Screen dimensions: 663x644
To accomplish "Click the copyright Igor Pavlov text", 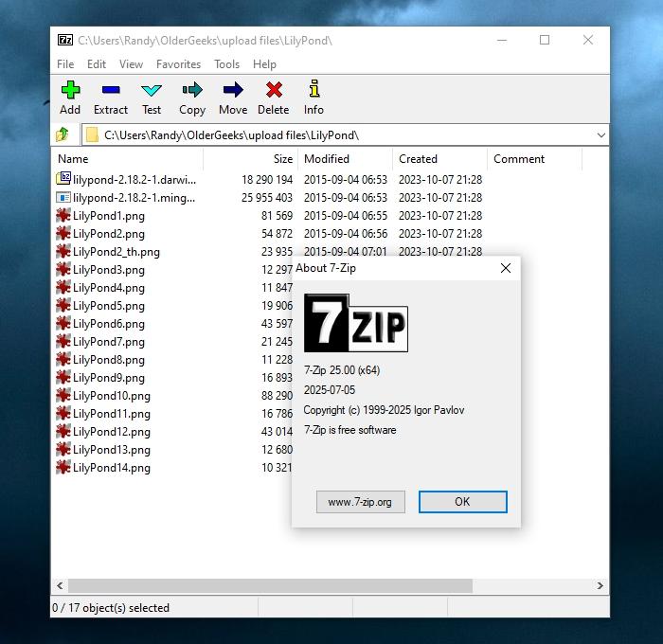I will coord(384,410).
